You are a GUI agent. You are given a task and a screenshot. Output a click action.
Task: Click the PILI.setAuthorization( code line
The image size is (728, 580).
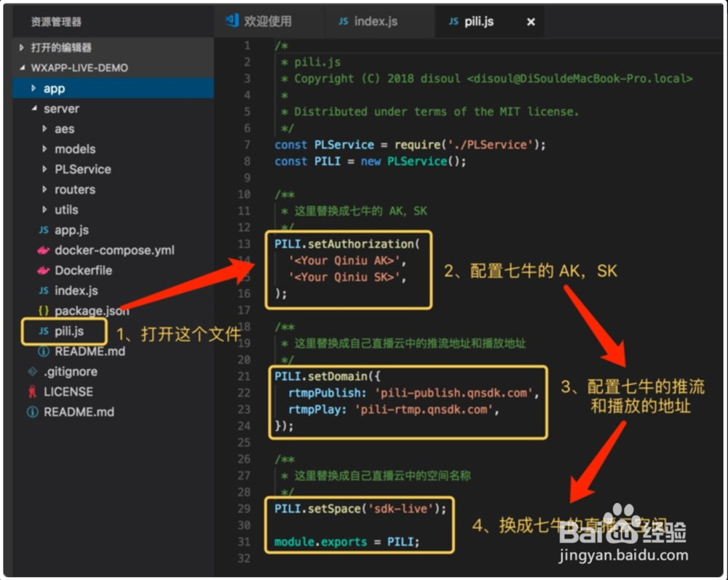347,244
